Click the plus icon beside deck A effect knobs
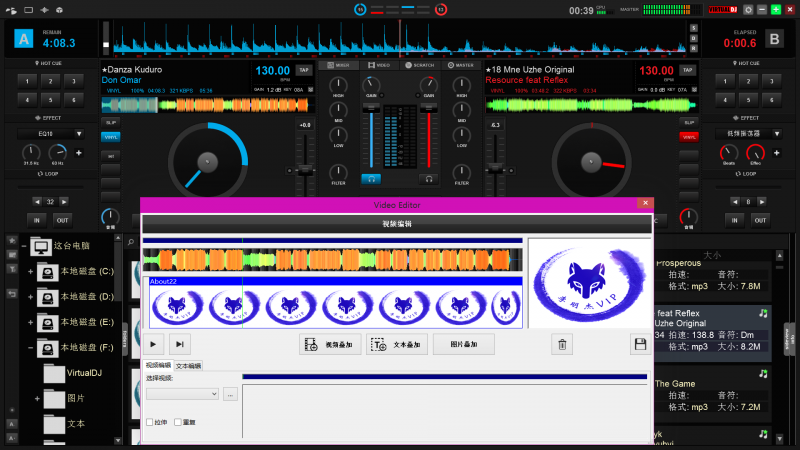This screenshot has height=450, width=800. click(x=79, y=153)
